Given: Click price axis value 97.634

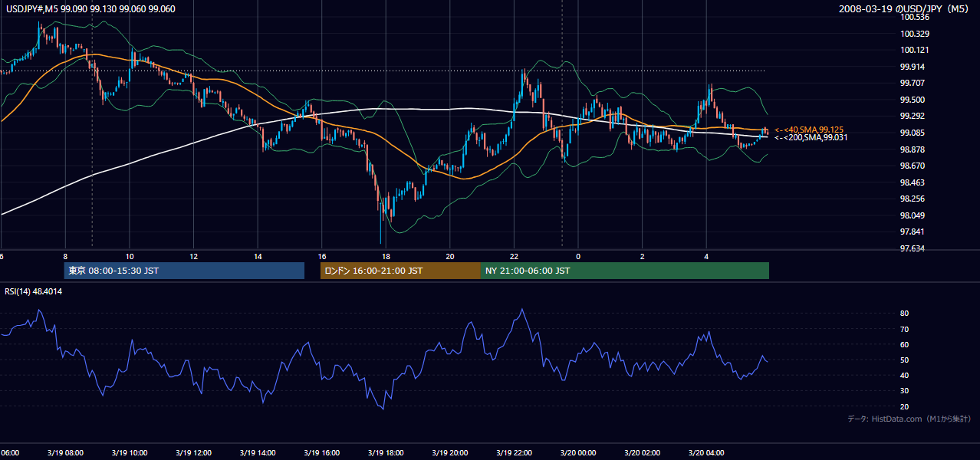Looking at the screenshot, I should coord(913,248).
